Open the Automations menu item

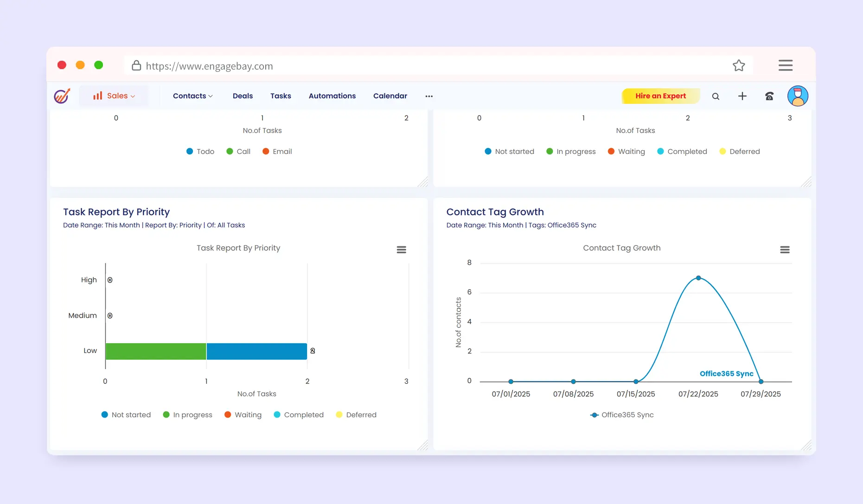tap(332, 96)
